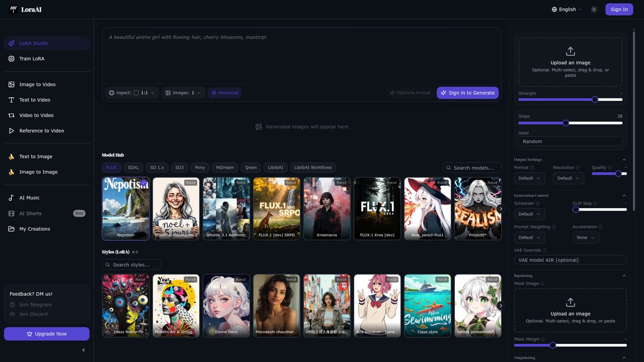Select the SDXL model tab
The width and height of the screenshot is (644, 362).
(x=133, y=167)
